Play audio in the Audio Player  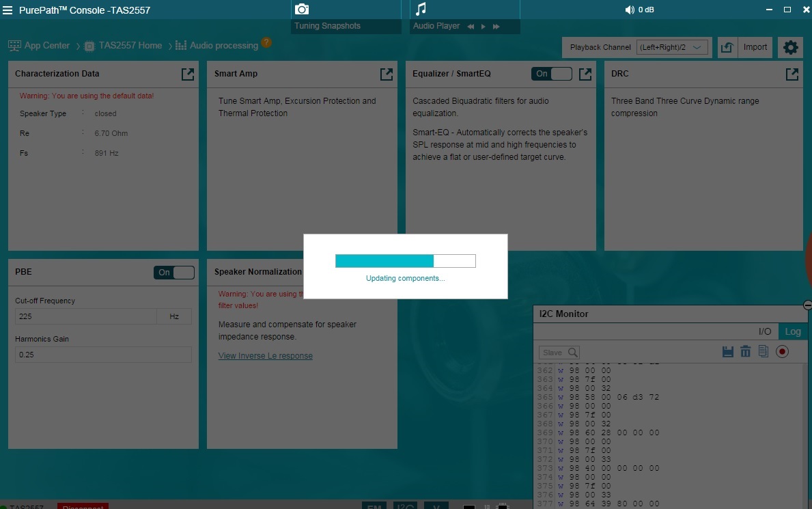(483, 27)
